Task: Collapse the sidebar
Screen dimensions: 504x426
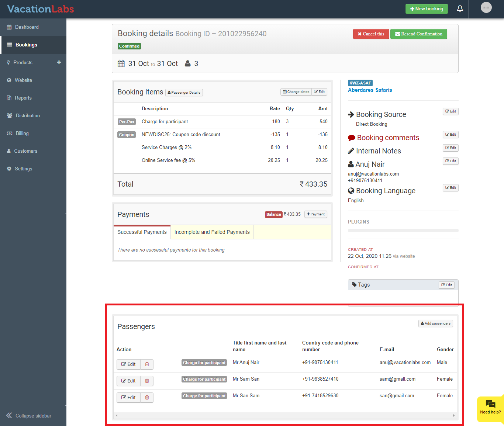Action: point(29,416)
